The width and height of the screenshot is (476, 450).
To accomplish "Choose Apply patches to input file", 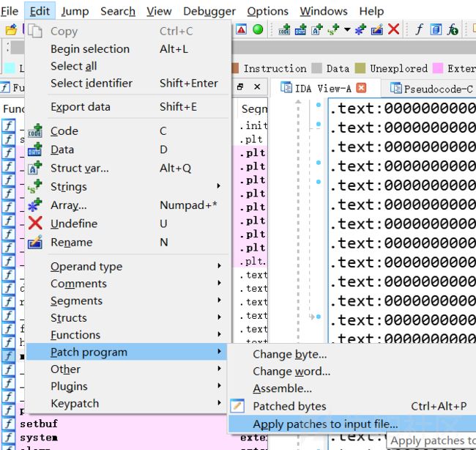I will pos(352,424).
